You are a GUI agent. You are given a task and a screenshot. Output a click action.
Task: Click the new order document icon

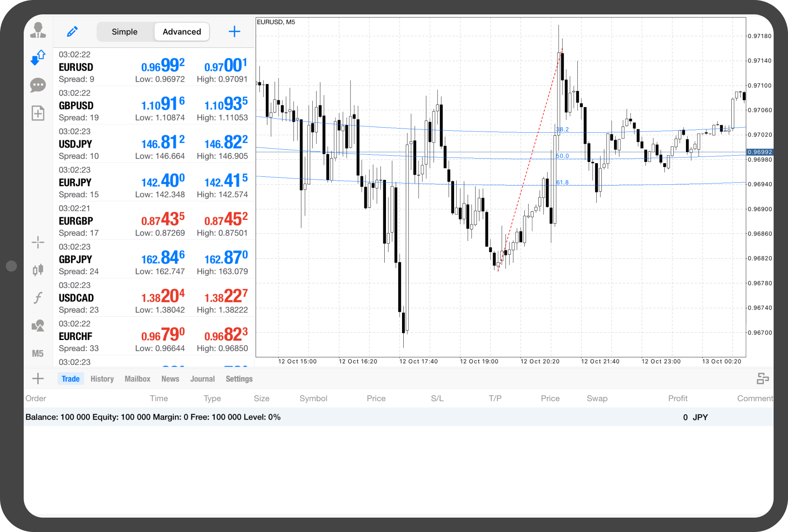coord(38,113)
